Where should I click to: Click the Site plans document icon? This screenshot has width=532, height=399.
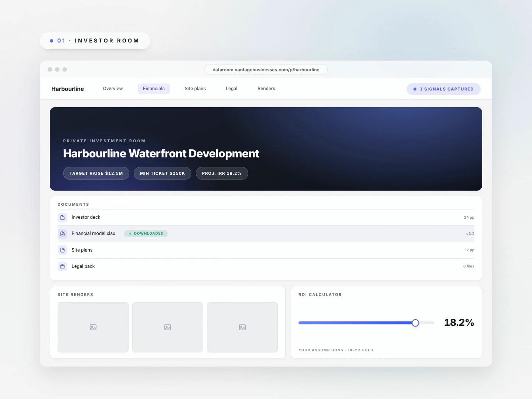click(62, 250)
